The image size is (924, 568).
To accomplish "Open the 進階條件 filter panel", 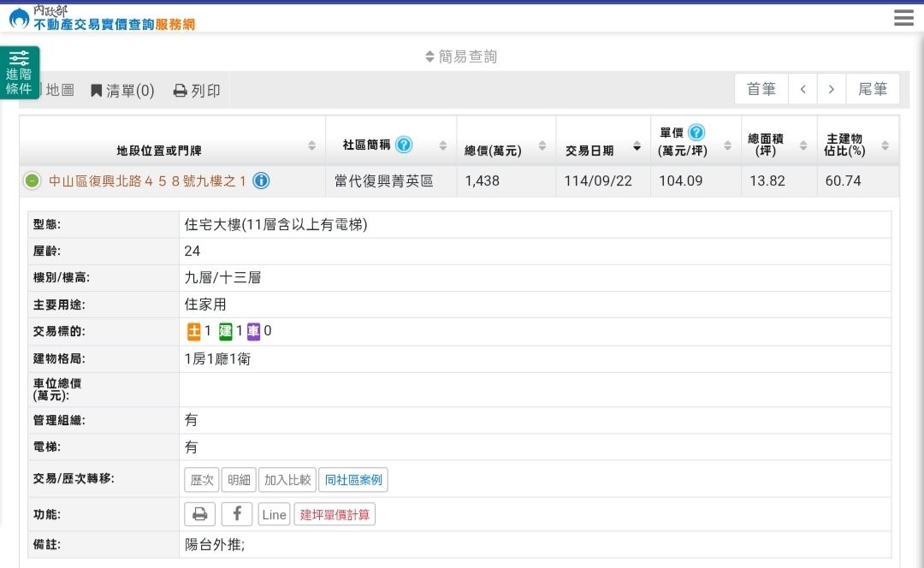I will (x=20, y=73).
